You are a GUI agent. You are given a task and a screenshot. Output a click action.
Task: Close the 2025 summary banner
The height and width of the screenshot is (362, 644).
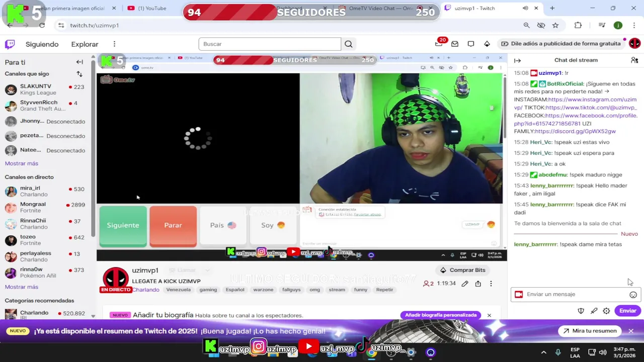pos(630,331)
